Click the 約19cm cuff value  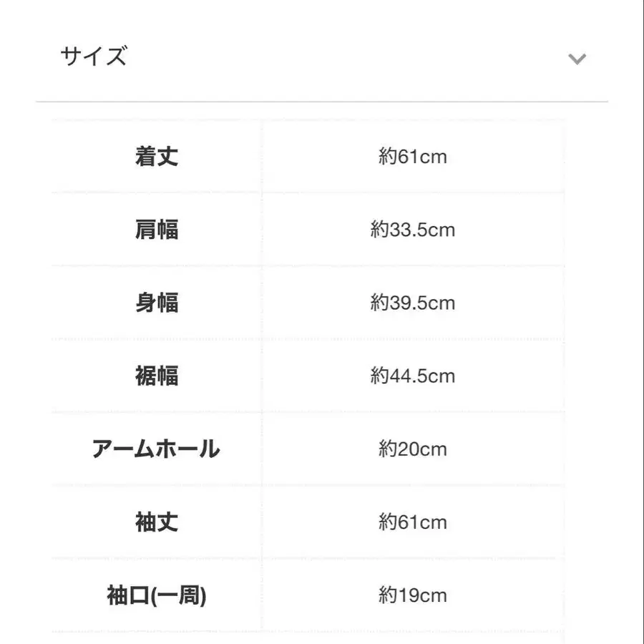click(413, 595)
